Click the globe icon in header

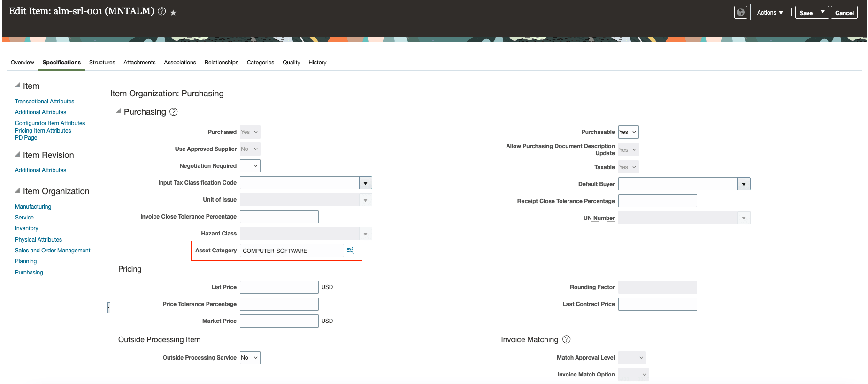741,13
